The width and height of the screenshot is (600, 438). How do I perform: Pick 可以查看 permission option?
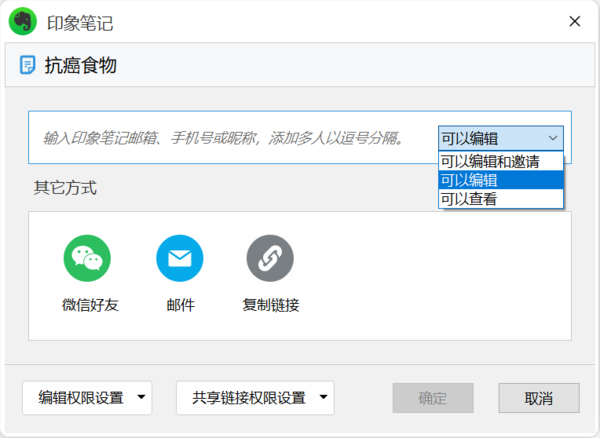point(501,199)
